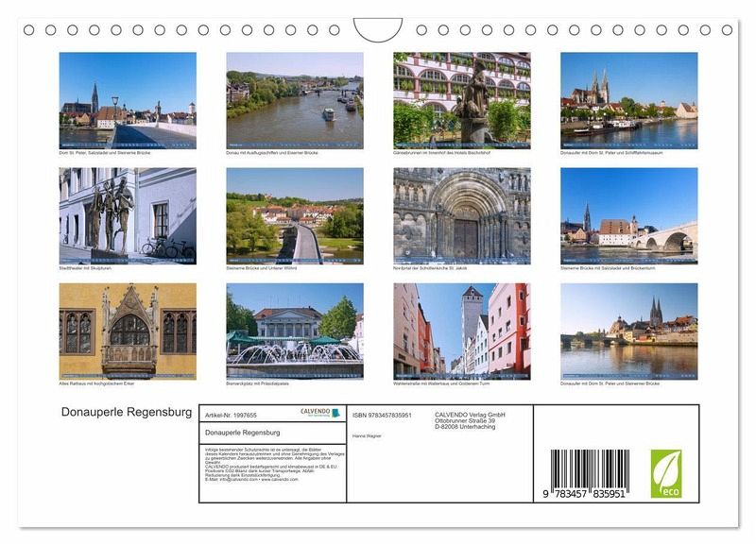Click the large 'Donauperle Regensburg' title at left
The image size is (756, 545).
[127, 412]
